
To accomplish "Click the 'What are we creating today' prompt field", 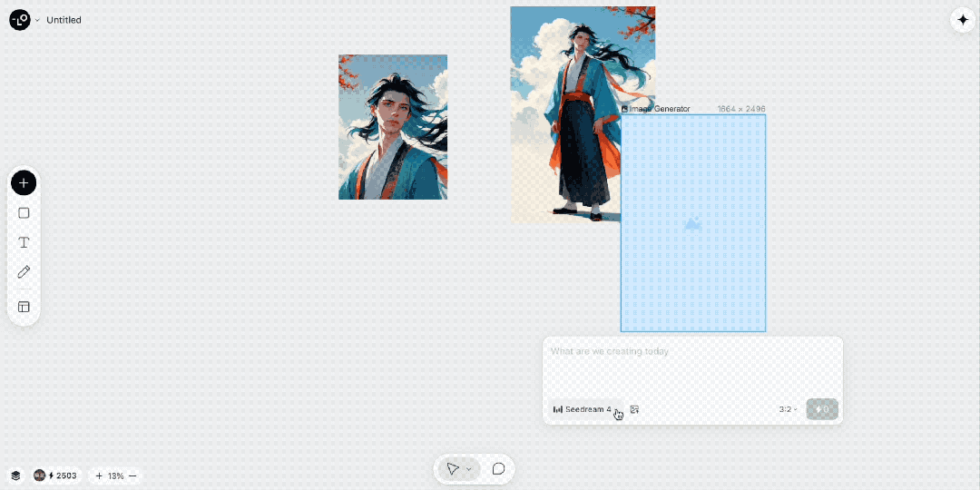I will pyautogui.click(x=691, y=363).
